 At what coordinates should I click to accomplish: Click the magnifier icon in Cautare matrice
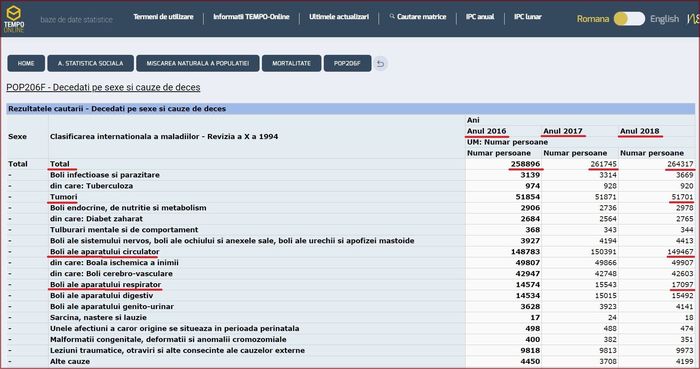392,17
